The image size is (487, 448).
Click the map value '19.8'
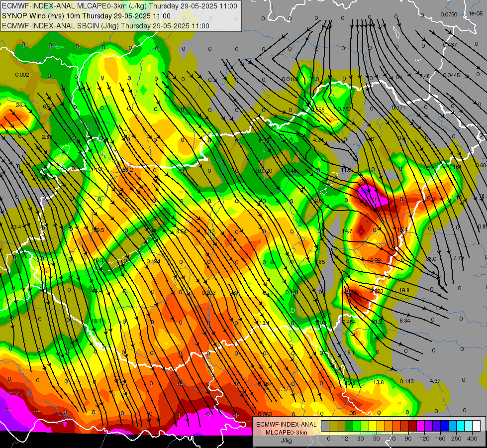[404, 290]
